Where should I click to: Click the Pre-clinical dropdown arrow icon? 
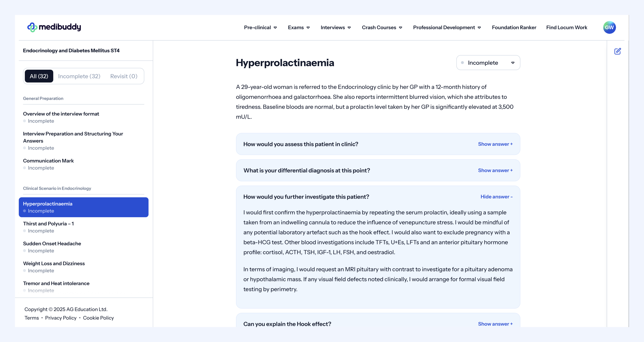tap(275, 28)
